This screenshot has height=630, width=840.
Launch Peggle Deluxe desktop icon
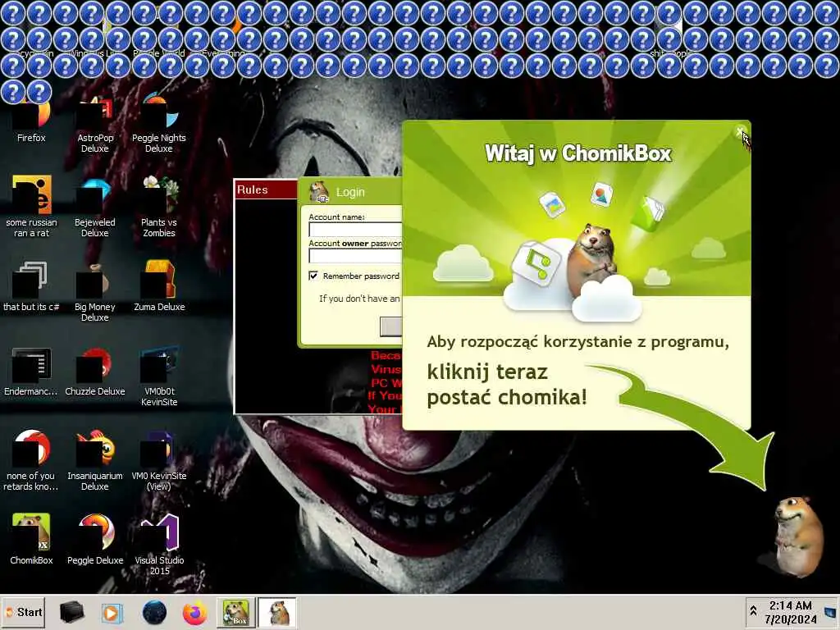[95, 540]
